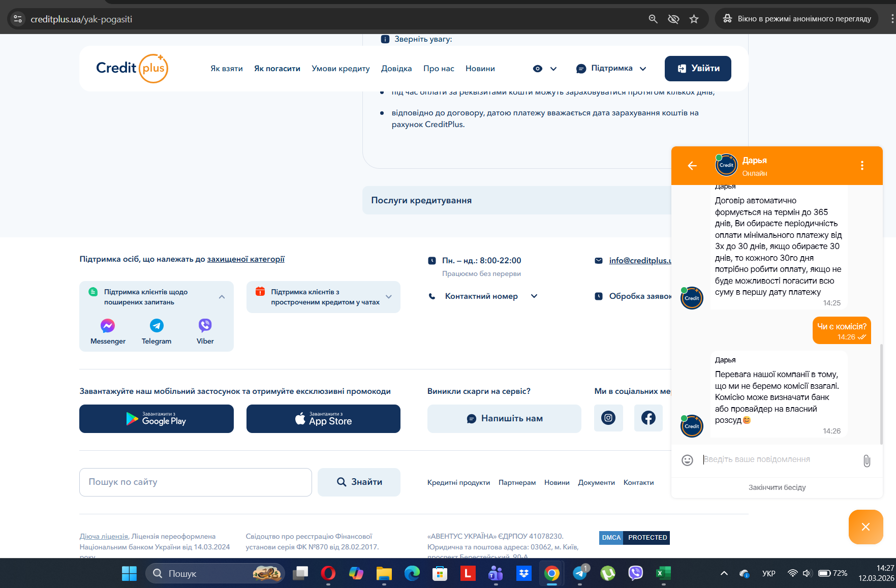Open the clock and date panel

(x=876, y=573)
